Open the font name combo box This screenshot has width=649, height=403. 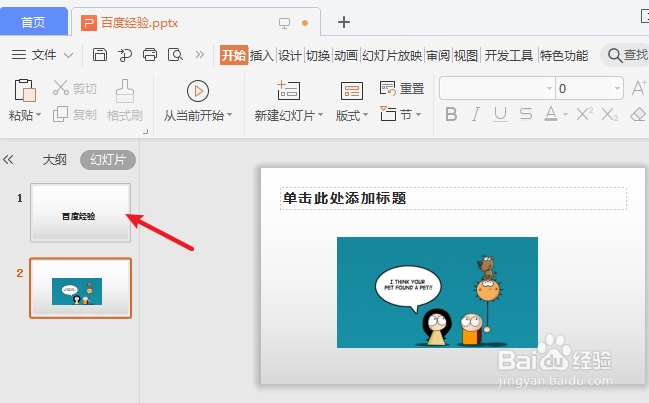pyautogui.click(x=497, y=88)
